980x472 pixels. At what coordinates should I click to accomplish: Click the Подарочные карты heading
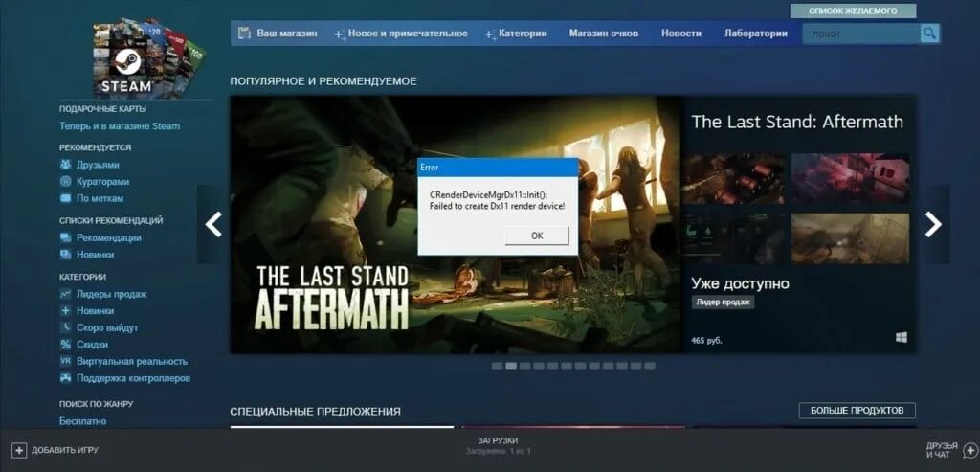(102, 109)
